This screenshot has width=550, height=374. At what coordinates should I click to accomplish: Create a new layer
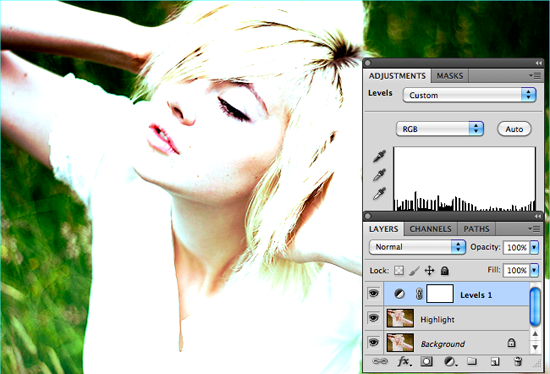(495, 361)
